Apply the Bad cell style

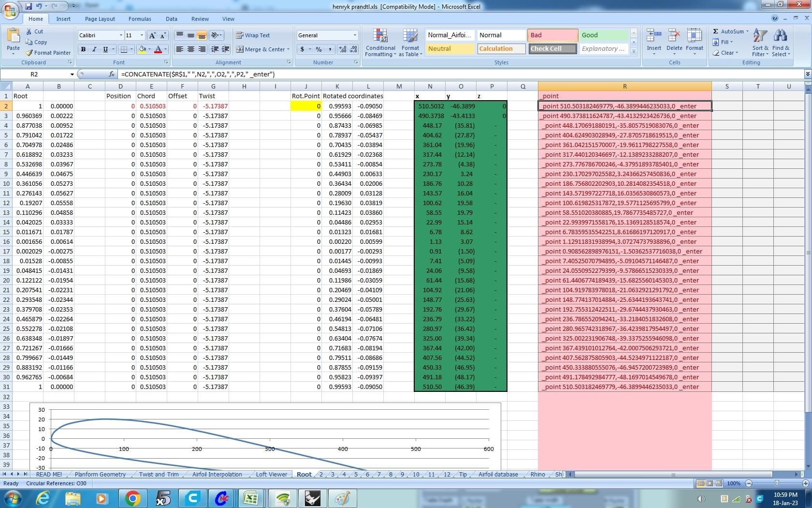tap(552, 35)
